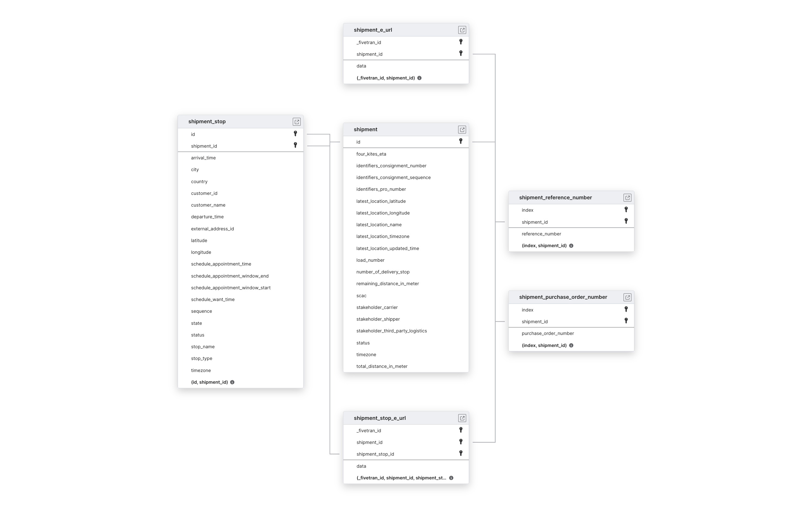Click the shipment_stop_e_url shipment_stop_id key icon
Viewport: 812px width, 507px height.
point(461,454)
